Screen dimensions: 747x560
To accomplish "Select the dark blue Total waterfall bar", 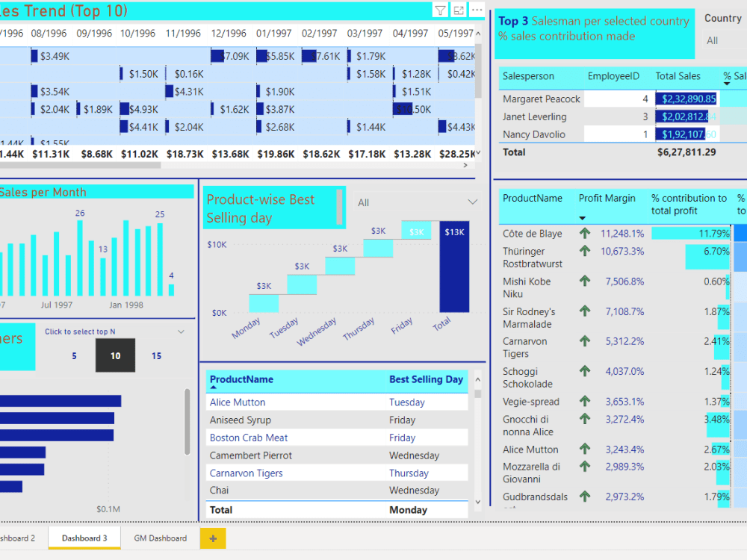I will point(454,267).
